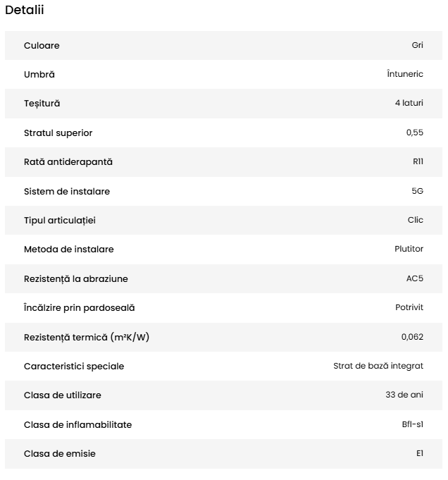This screenshot has width=448, height=480.
Task: Click the Teșitură row label
Action: click(x=42, y=104)
